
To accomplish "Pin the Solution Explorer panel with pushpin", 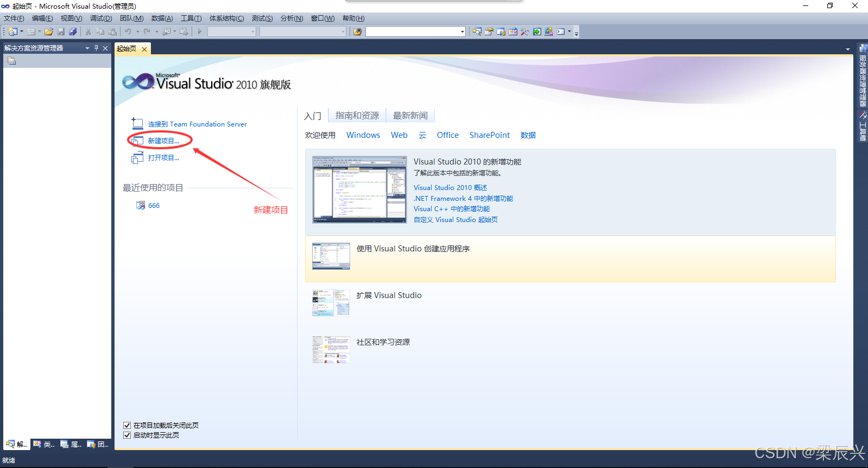I will tap(96, 48).
